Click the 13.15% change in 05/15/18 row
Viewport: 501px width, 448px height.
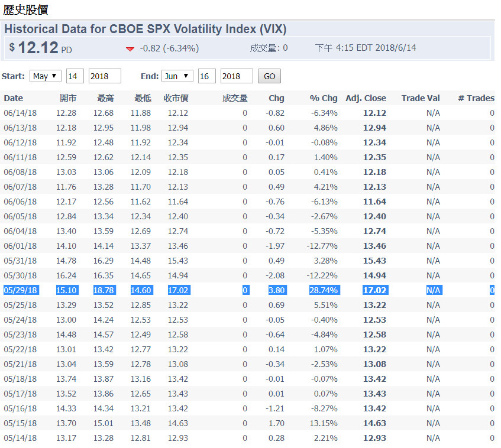(x=324, y=423)
